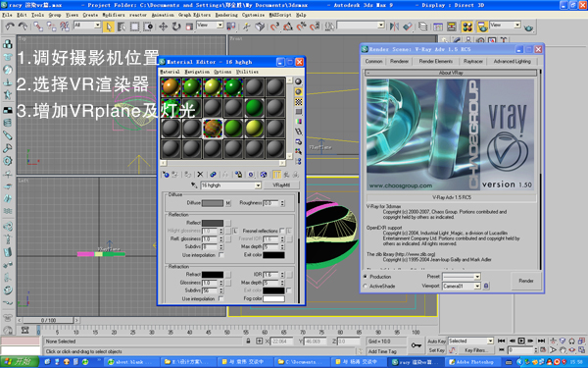Click the white Fog color swatch

point(273,299)
